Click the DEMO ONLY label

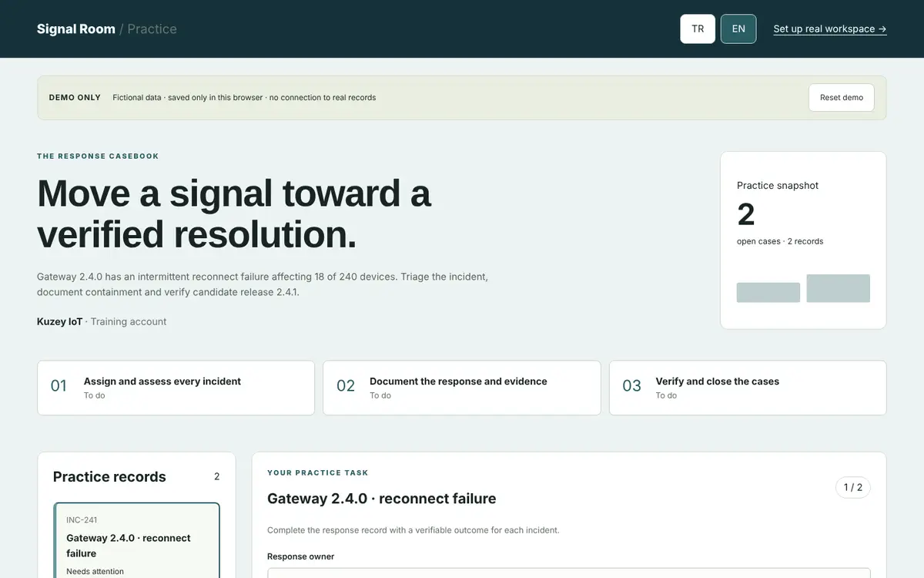tap(75, 98)
